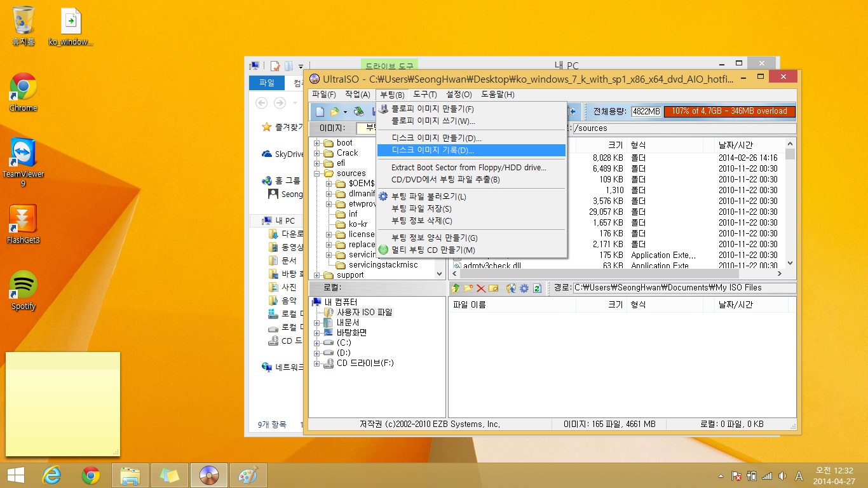Collapse the sources folder in image tree
This screenshot has width=868, height=488.
point(317,173)
